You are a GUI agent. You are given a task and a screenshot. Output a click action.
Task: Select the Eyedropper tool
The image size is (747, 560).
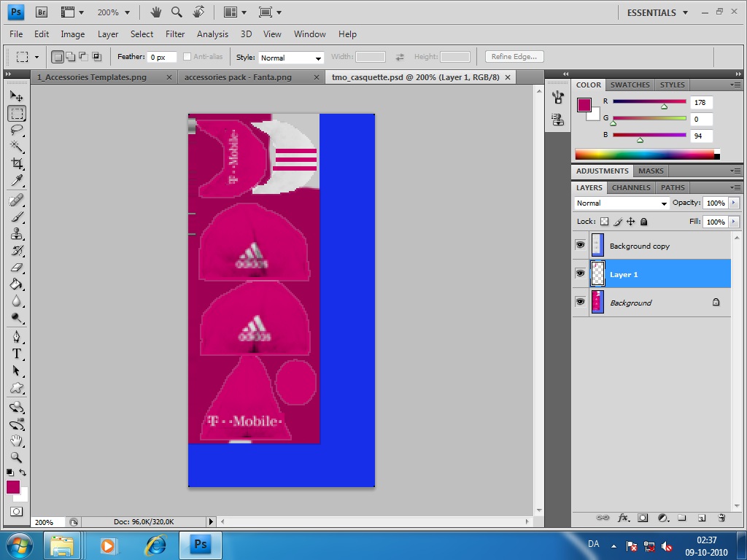coord(16,181)
